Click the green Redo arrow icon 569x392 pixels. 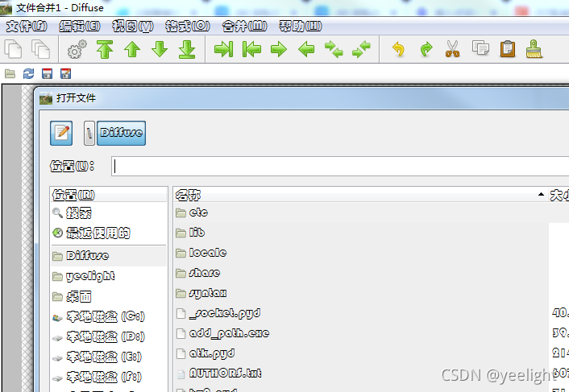pos(426,49)
